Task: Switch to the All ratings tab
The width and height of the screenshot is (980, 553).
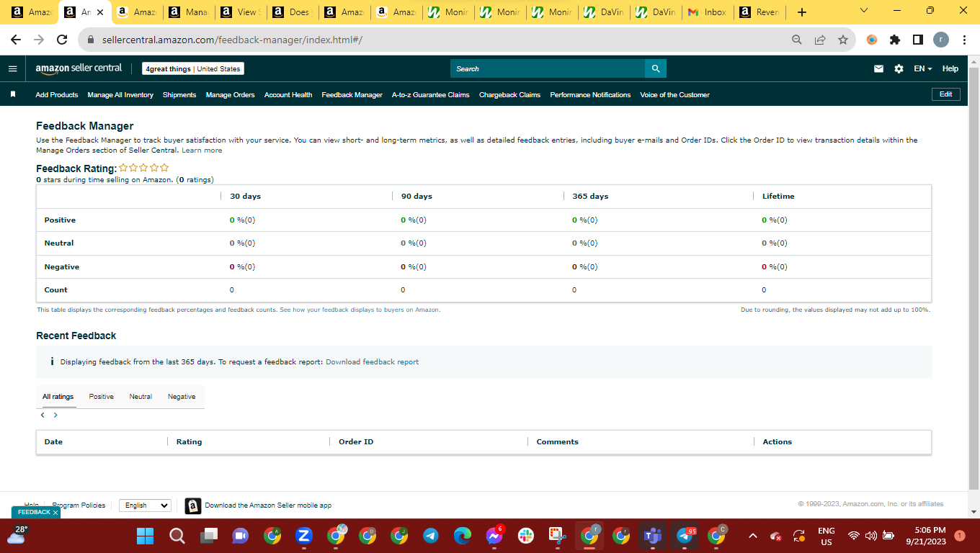Action: pyautogui.click(x=58, y=397)
